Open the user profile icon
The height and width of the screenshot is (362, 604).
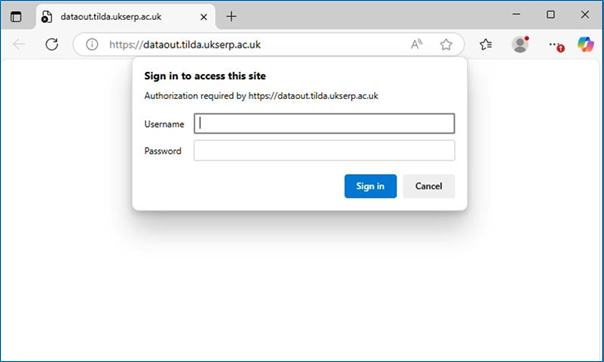coord(520,44)
